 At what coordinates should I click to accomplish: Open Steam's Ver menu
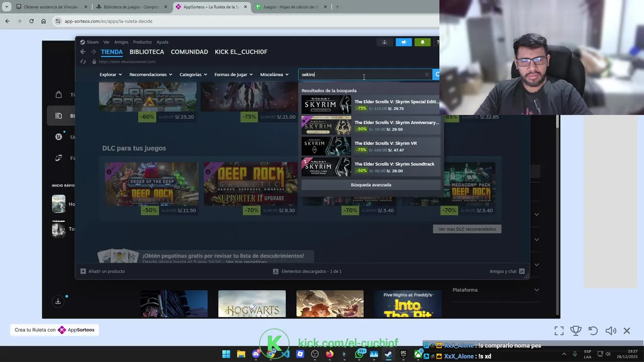tap(106, 42)
